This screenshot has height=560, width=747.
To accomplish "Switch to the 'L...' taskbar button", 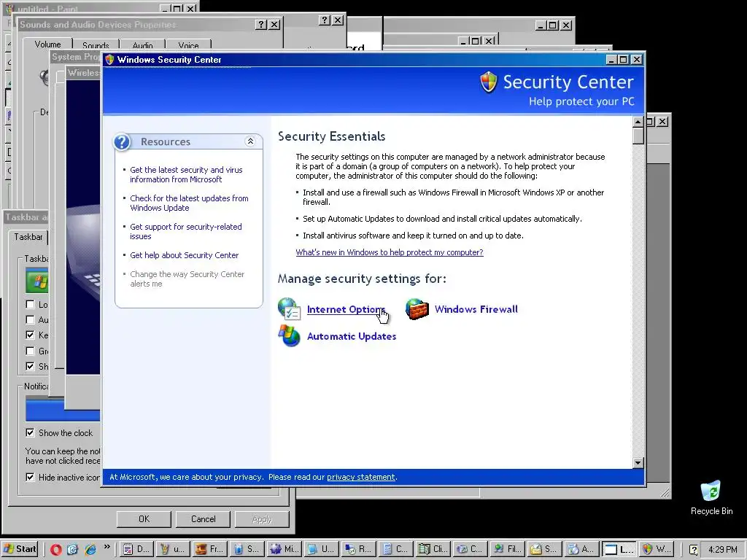I will click(619, 549).
